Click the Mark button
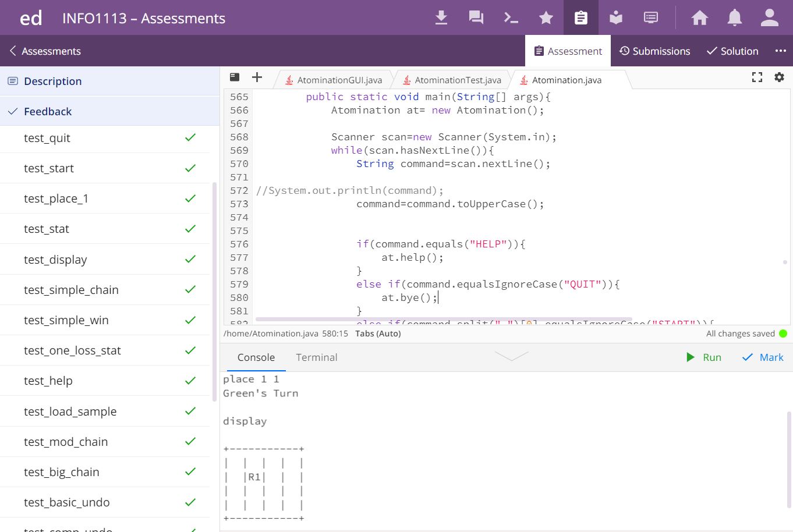 pyautogui.click(x=763, y=357)
